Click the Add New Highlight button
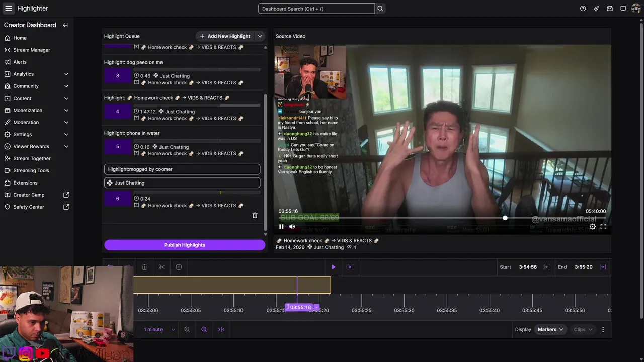Screen dimensions: 644x362 (225, 36)
